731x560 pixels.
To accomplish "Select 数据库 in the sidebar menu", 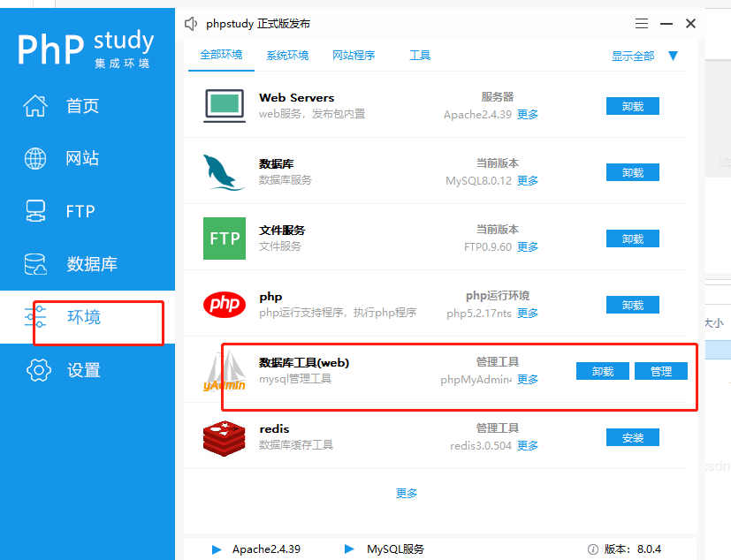I will (x=92, y=264).
